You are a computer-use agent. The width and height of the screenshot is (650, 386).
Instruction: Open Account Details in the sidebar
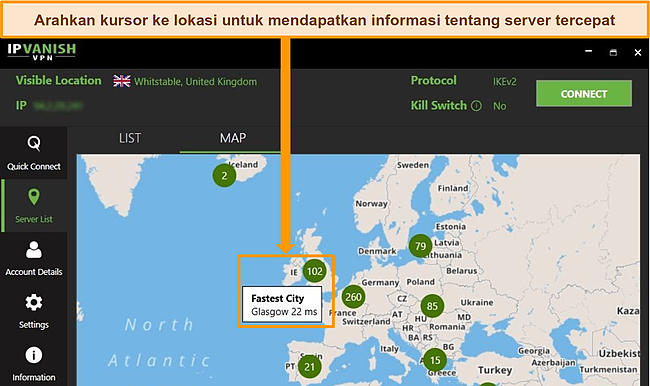34,258
